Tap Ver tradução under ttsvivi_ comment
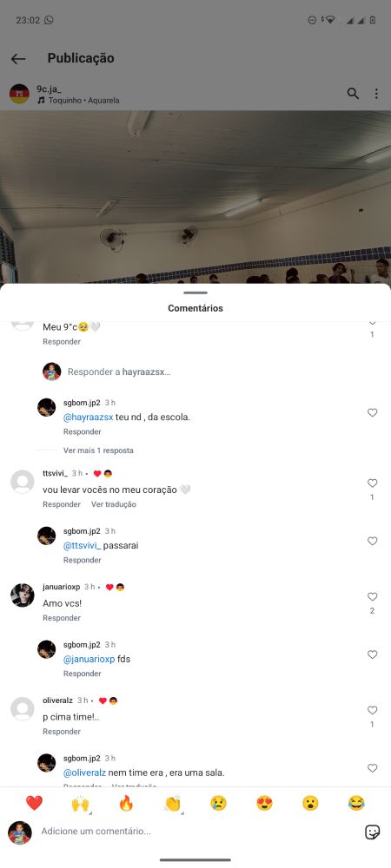391x868 pixels. click(114, 504)
